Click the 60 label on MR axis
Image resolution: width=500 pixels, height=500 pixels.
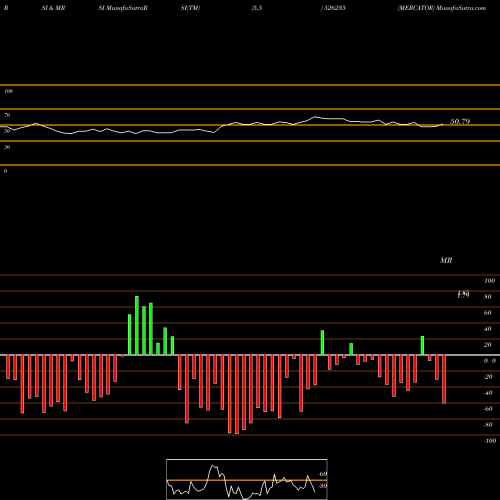488,313
